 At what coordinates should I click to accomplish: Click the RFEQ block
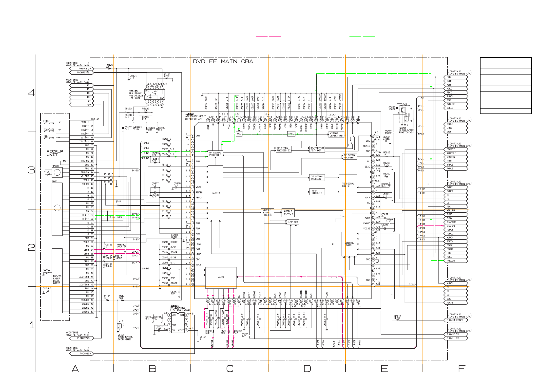(x=291, y=134)
